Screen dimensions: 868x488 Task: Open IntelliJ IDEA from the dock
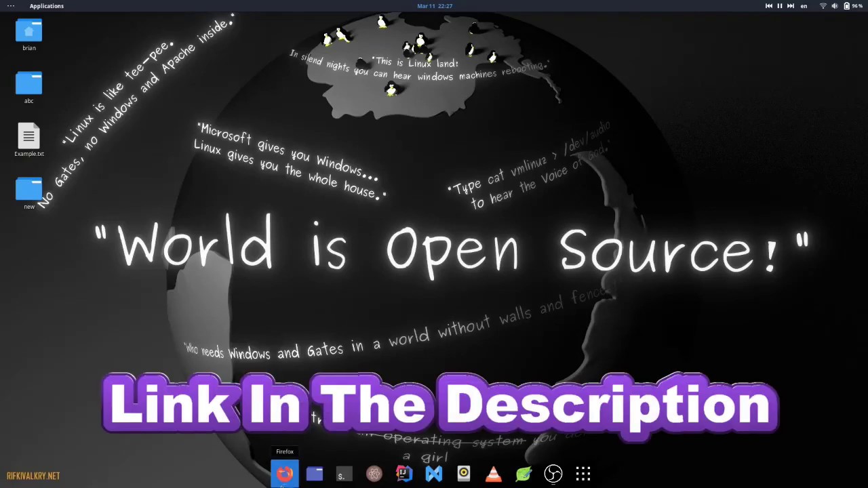404,474
